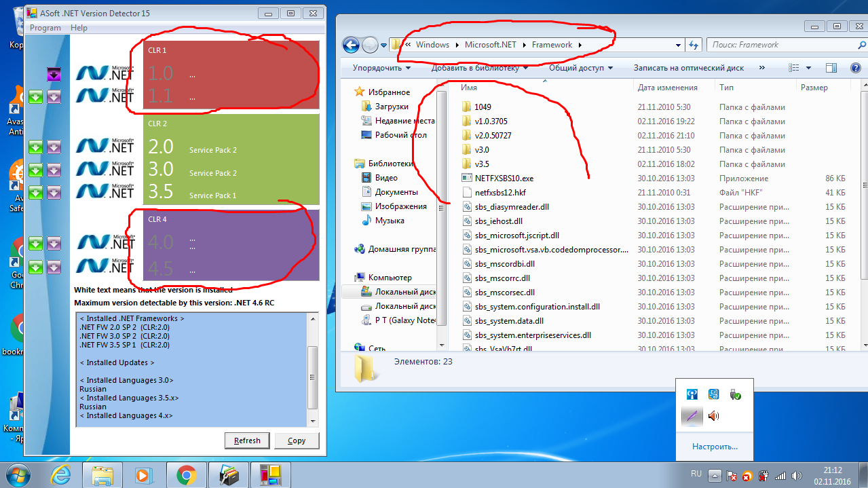Open the Program menu in .NET Version Detector

click(x=45, y=28)
